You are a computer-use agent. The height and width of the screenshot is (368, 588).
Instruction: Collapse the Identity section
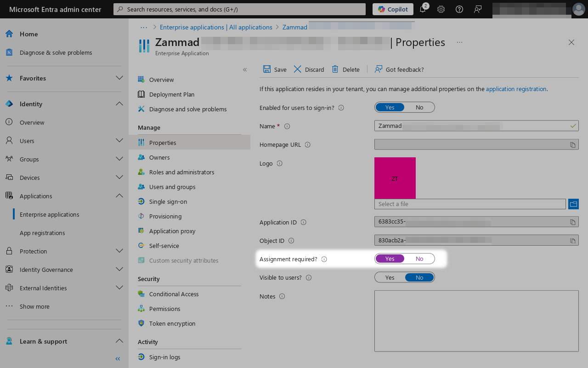tap(119, 104)
